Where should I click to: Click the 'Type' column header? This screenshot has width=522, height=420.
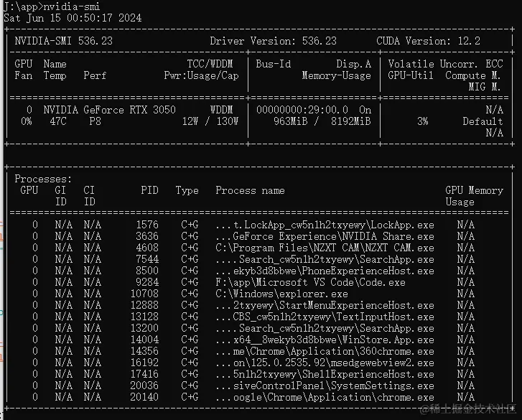pyautogui.click(x=187, y=190)
